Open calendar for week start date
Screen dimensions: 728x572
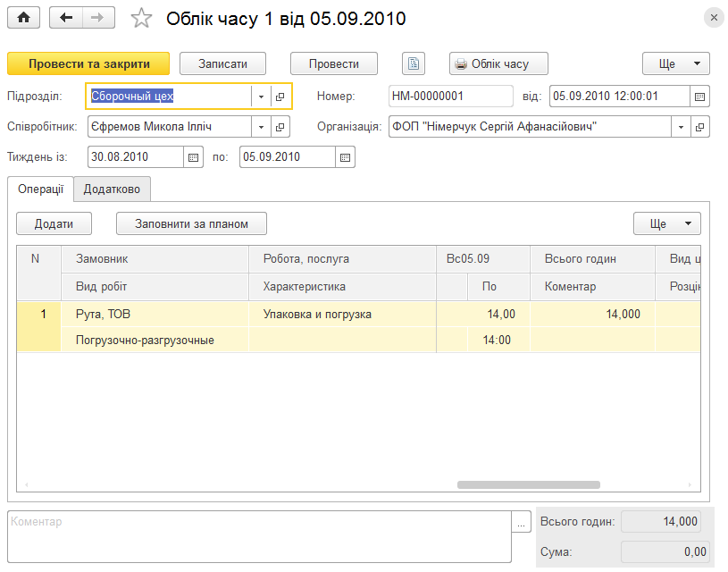(x=193, y=157)
